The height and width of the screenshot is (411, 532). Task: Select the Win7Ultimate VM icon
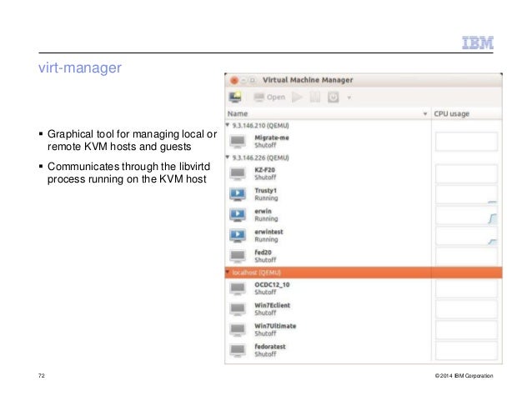(x=238, y=329)
